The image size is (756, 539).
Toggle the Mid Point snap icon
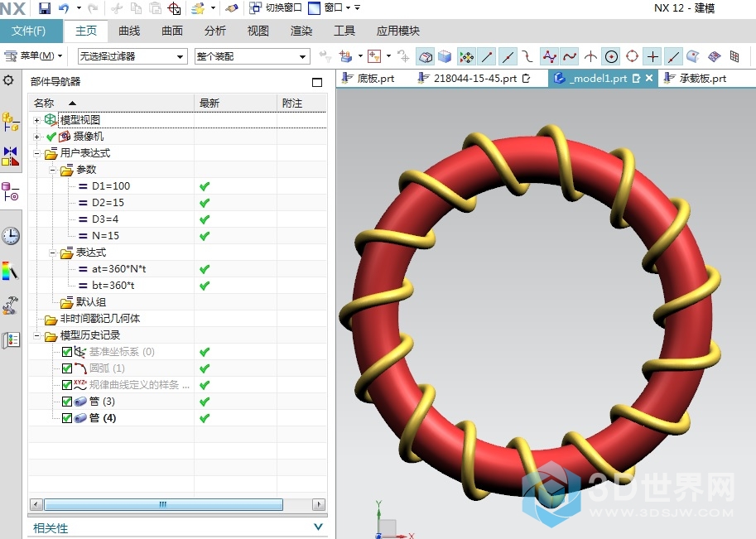point(508,57)
